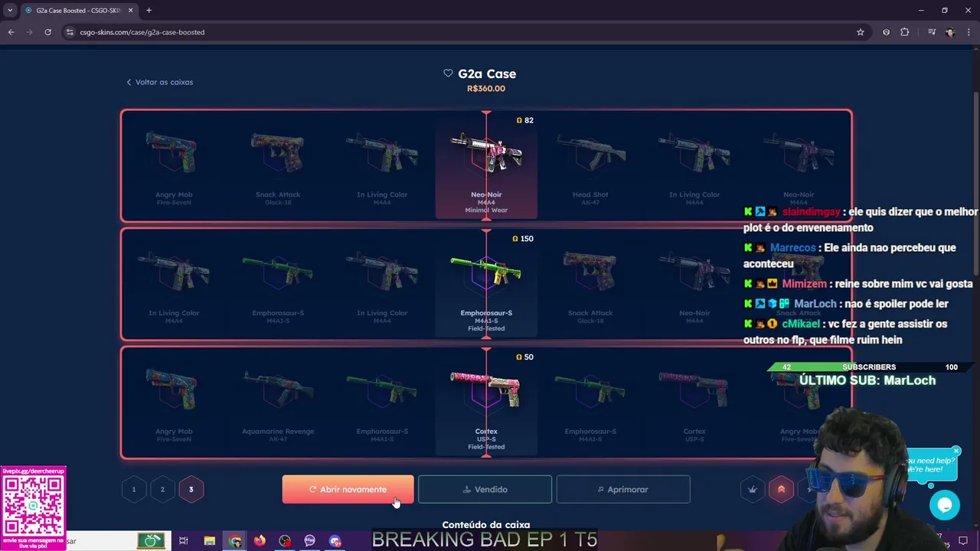Toggle the crown mode icon
This screenshot has height=551, width=980.
coord(753,489)
